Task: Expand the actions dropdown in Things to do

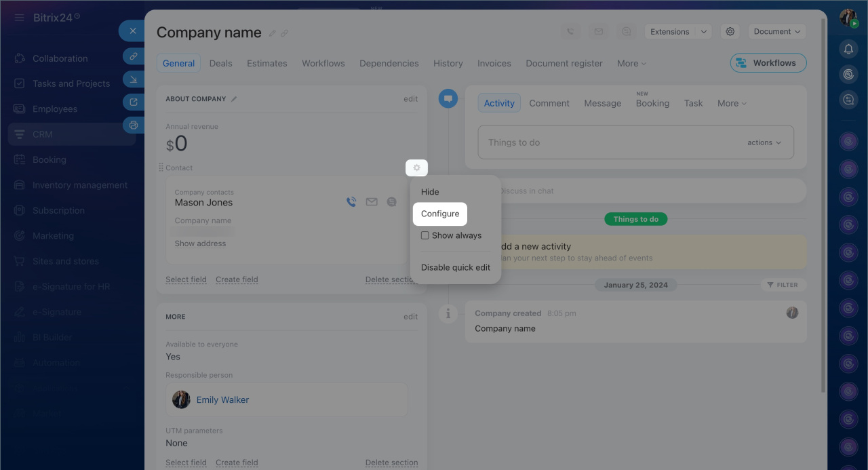Action: point(764,142)
